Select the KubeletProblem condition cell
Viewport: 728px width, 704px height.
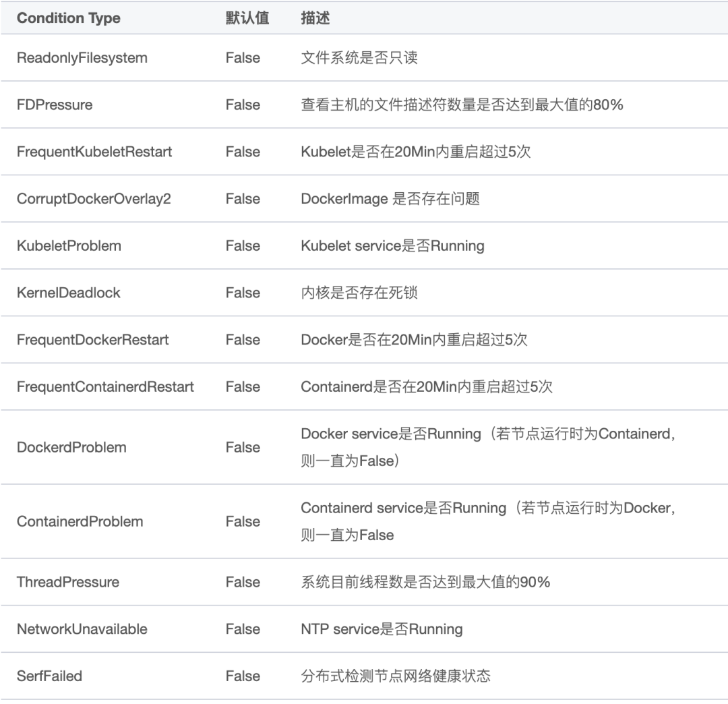tap(69, 245)
